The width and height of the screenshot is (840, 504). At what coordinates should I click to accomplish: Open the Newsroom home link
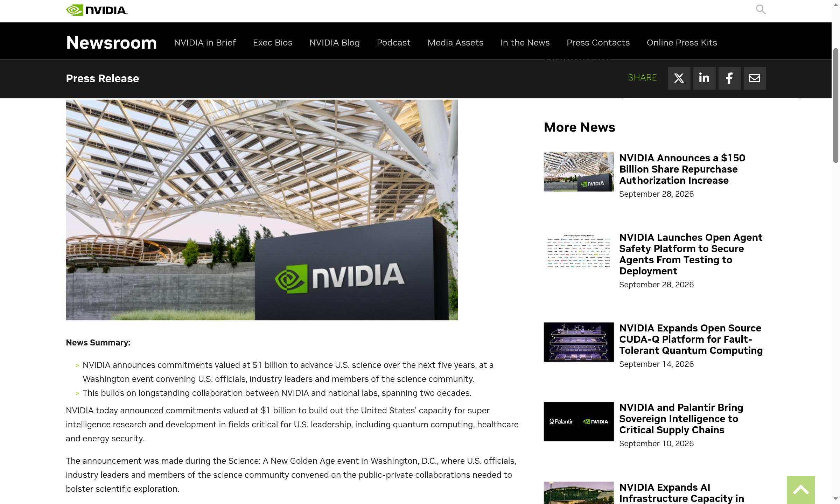coord(111,43)
